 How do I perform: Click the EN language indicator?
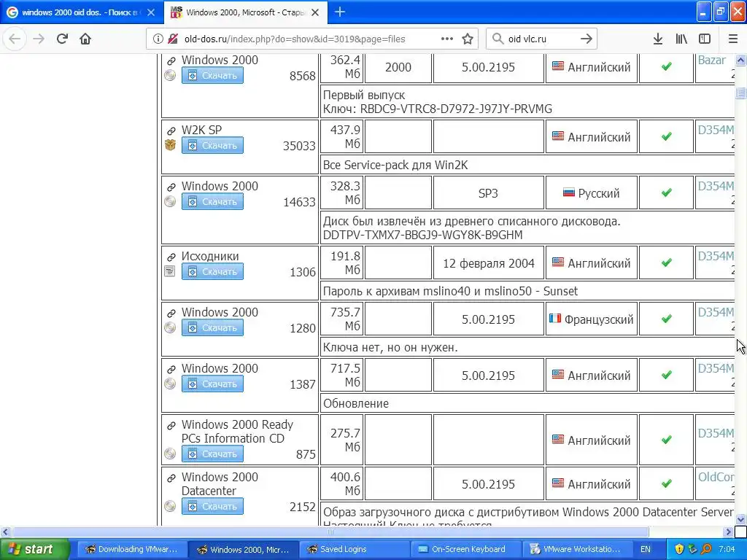coord(645,549)
